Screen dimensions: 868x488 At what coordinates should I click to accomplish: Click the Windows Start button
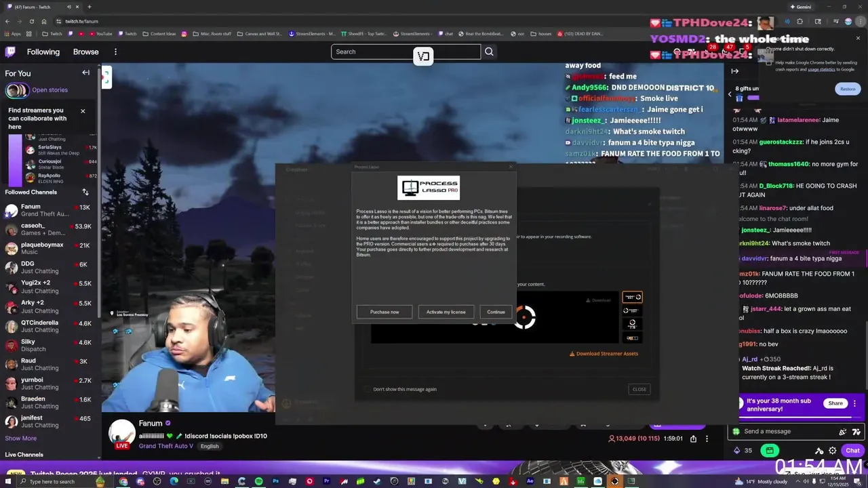pos(7,481)
